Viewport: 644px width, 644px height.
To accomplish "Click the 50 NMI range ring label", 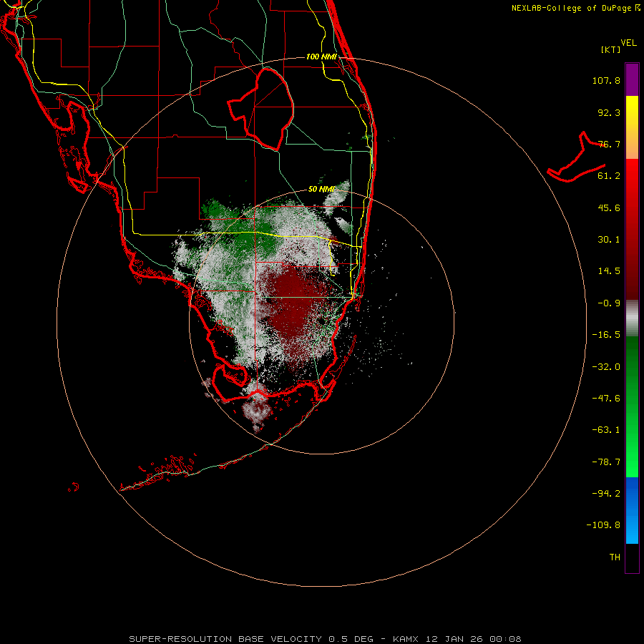I will click(321, 189).
